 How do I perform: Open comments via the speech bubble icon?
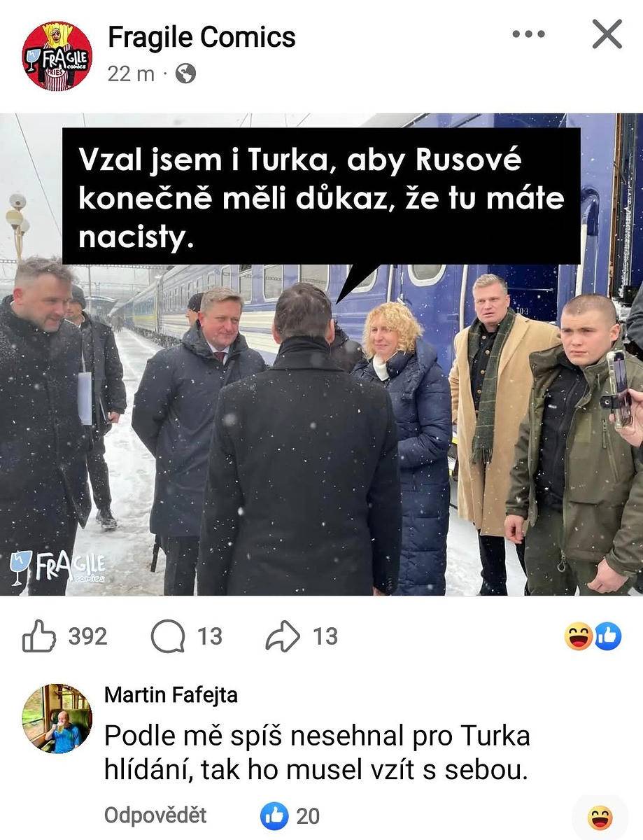(168, 636)
